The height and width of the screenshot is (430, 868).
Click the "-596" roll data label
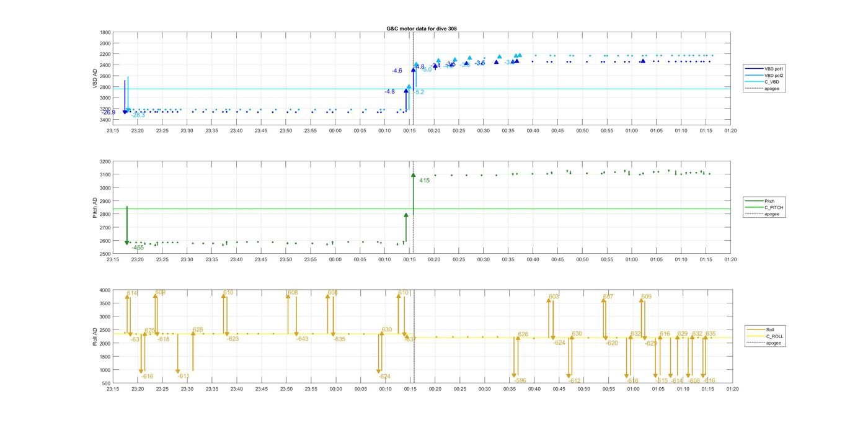(x=520, y=381)
